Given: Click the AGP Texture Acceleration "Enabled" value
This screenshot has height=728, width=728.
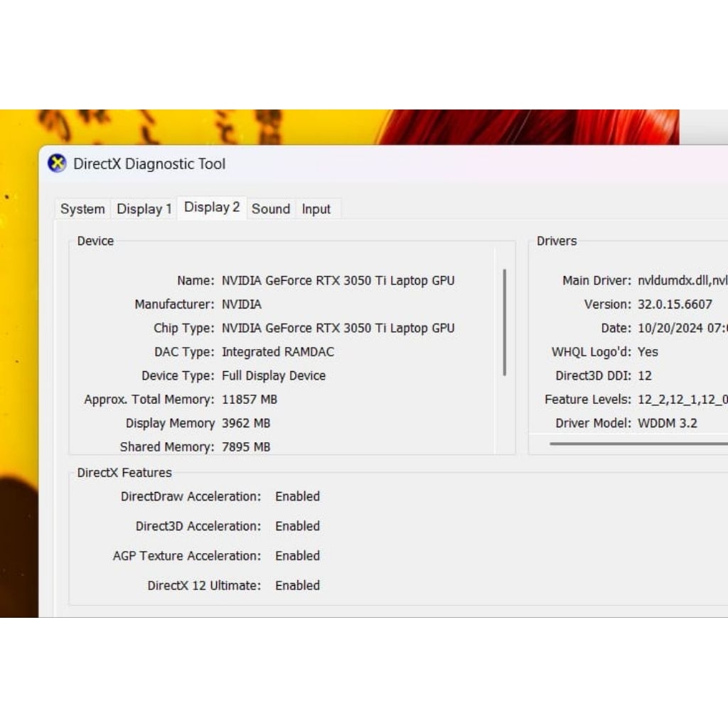Looking at the screenshot, I should 297,556.
